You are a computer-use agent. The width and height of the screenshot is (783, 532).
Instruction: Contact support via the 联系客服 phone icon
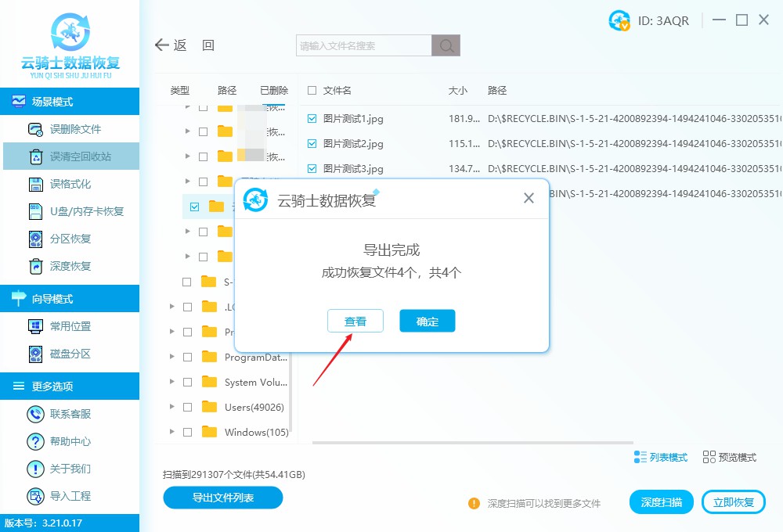[x=35, y=414]
